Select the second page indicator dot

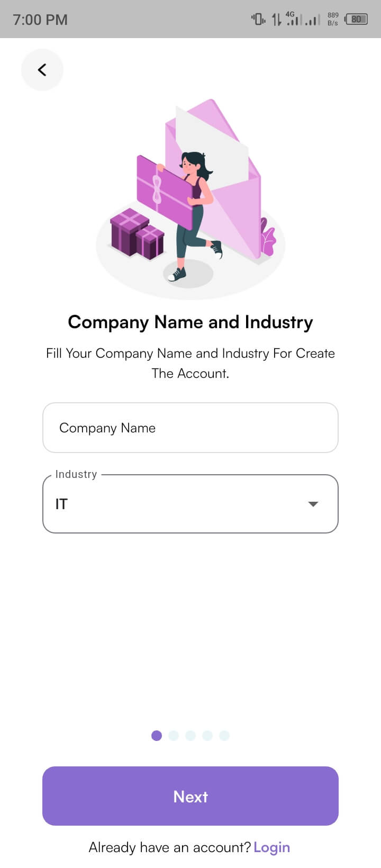tap(174, 735)
